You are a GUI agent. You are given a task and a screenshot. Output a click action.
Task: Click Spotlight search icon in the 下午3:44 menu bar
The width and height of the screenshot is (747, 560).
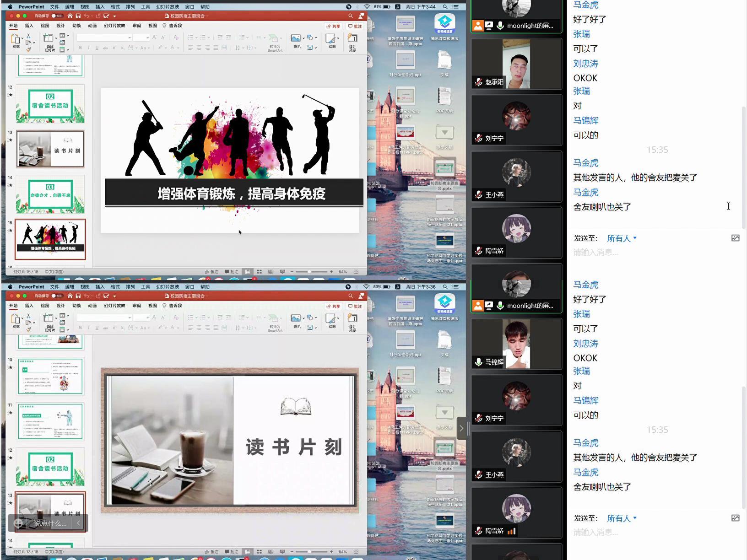(x=445, y=7)
